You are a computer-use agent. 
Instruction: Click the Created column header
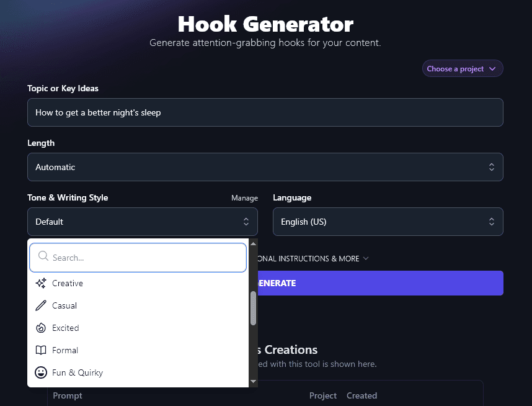[361, 395]
